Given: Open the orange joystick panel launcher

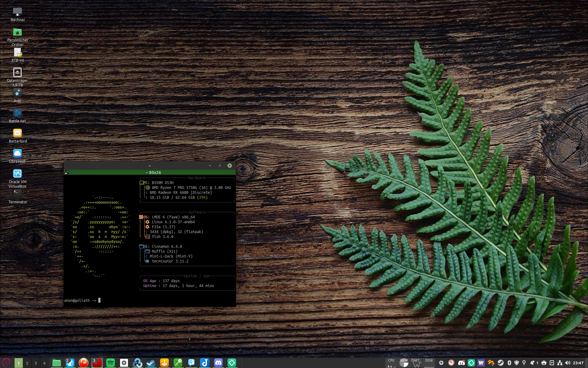Looking at the screenshot, I should 164,363.
